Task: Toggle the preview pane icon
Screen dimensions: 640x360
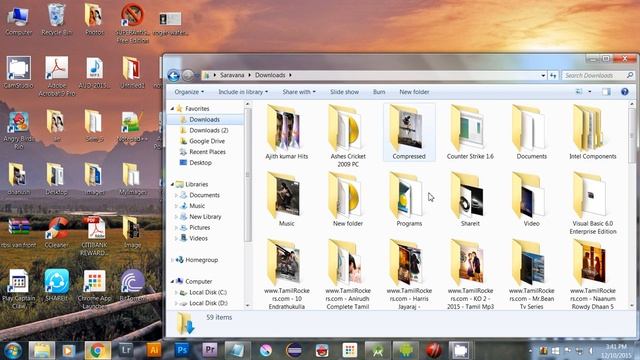Action: click(x=606, y=92)
